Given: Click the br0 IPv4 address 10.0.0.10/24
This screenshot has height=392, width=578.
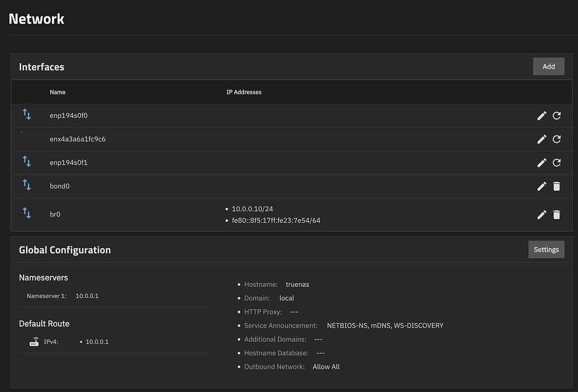Looking at the screenshot, I should pos(252,209).
